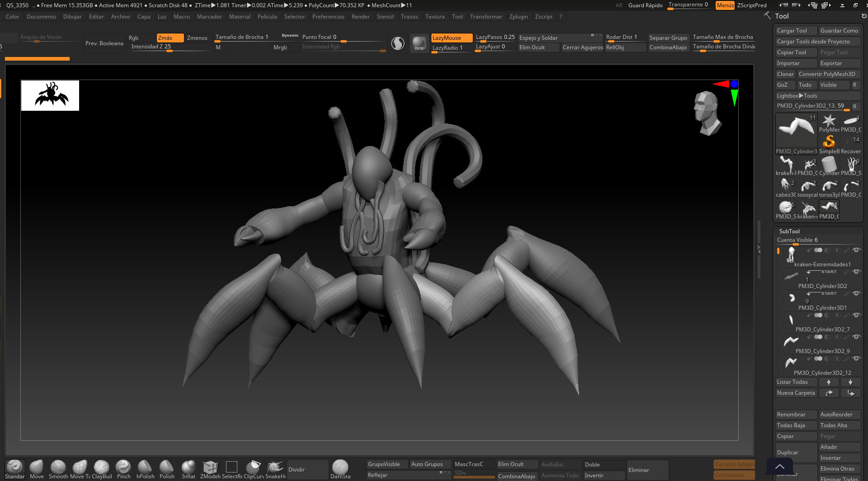Click the Duplicar subtool button
The image size is (868, 481).
[x=796, y=453]
